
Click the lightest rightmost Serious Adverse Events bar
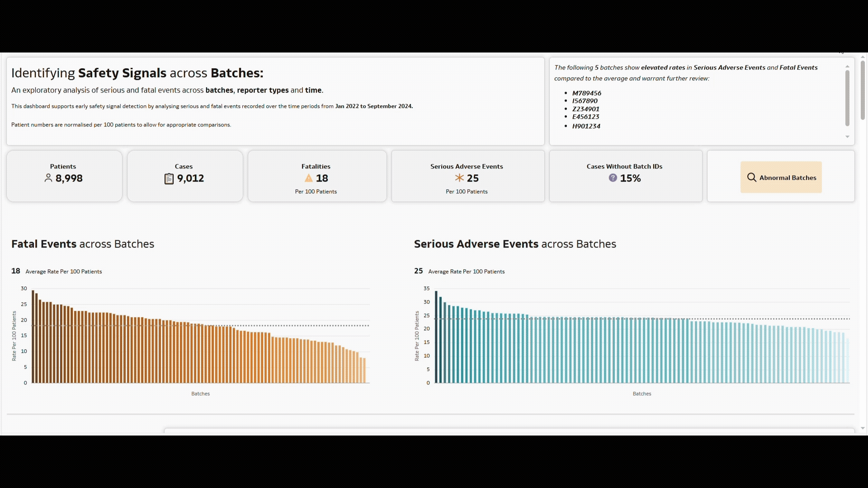click(x=848, y=361)
